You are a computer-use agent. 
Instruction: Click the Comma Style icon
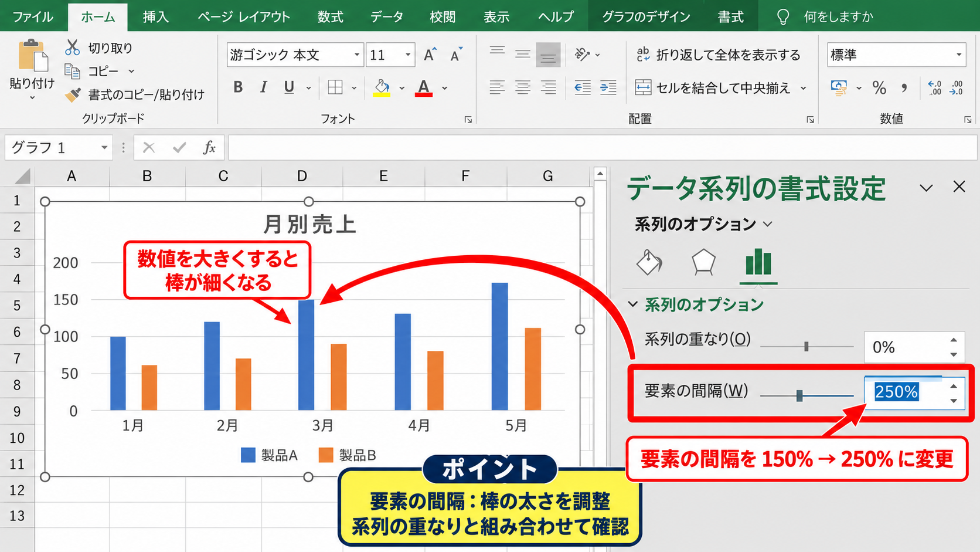click(904, 88)
